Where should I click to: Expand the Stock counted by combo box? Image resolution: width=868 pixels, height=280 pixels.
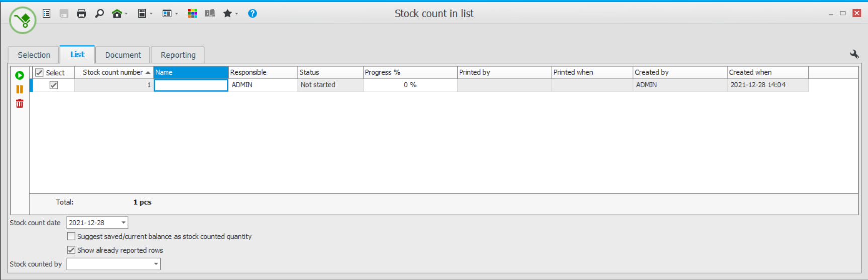pyautogui.click(x=156, y=264)
